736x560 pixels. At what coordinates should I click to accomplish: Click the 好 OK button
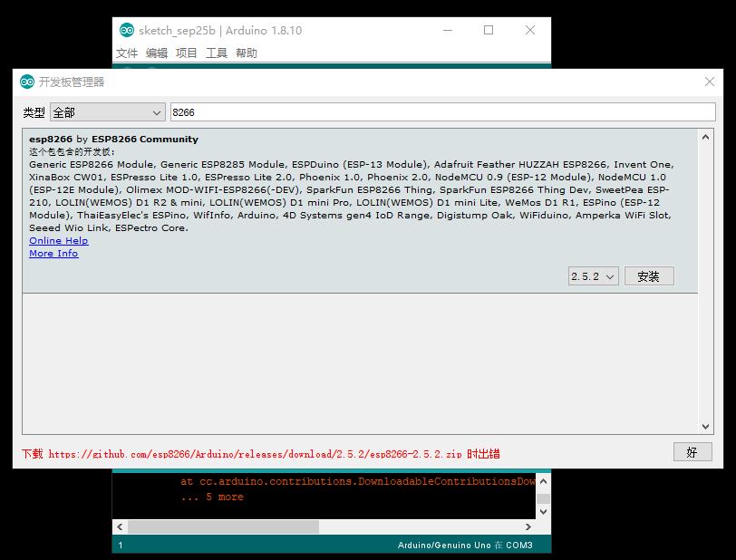(x=692, y=452)
